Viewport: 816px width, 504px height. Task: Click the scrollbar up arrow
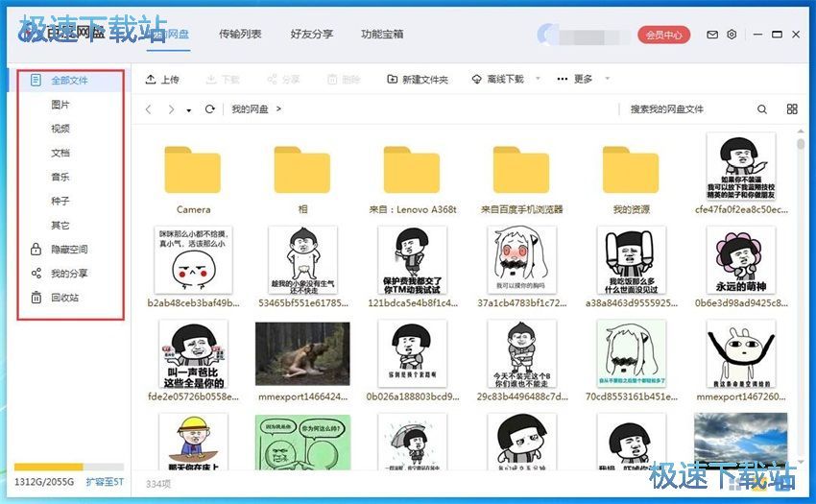click(x=801, y=131)
